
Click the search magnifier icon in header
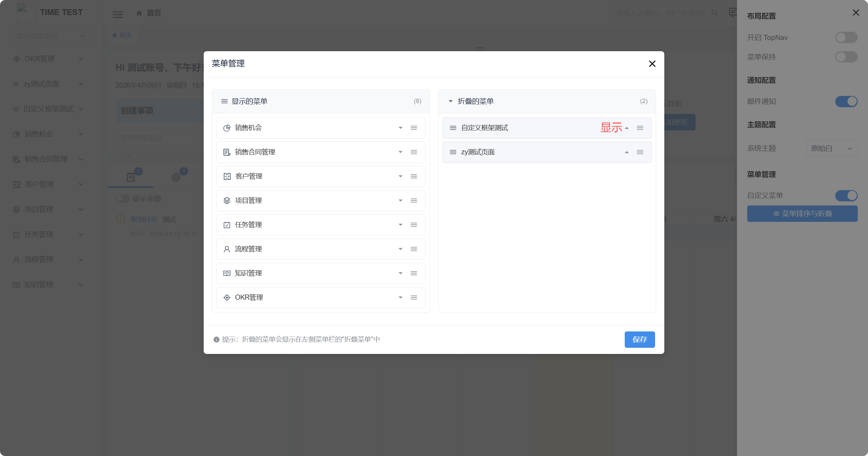coord(714,13)
